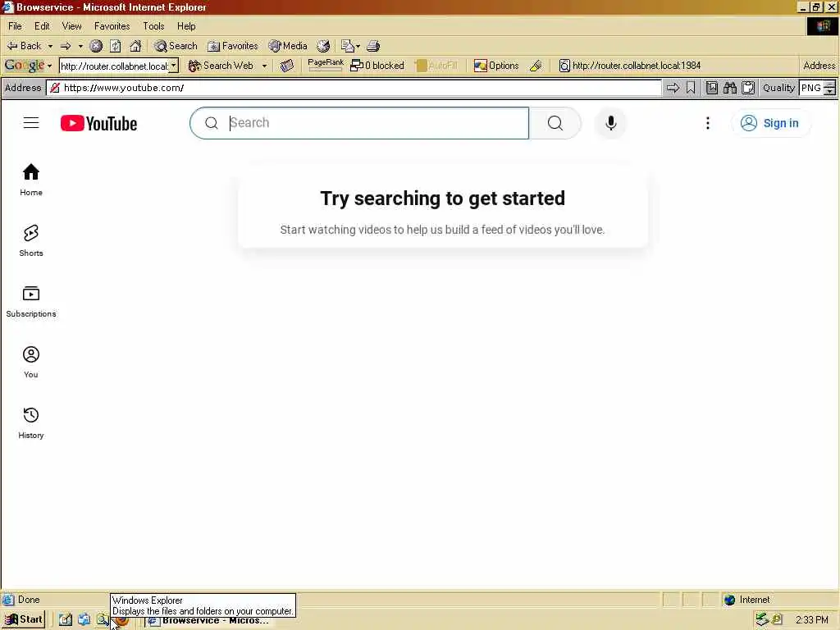Open the File menu
The image size is (840, 630).
[x=15, y=26]
